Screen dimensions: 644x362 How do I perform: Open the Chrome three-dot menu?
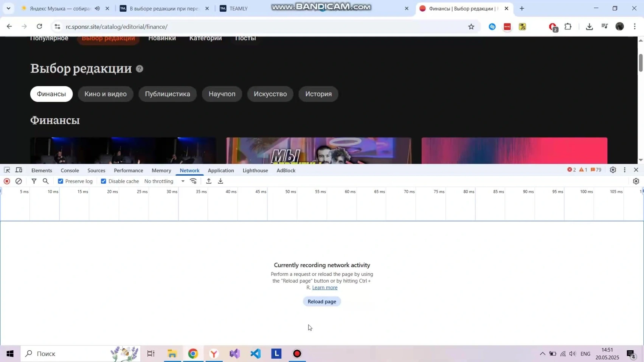pos(635,26)
